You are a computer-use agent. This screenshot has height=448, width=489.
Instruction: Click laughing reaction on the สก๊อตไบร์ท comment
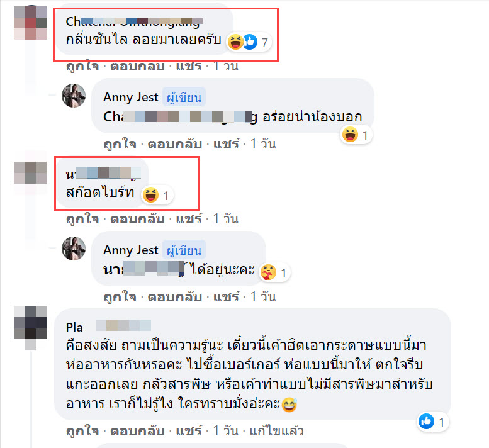(x=150, y=195)
